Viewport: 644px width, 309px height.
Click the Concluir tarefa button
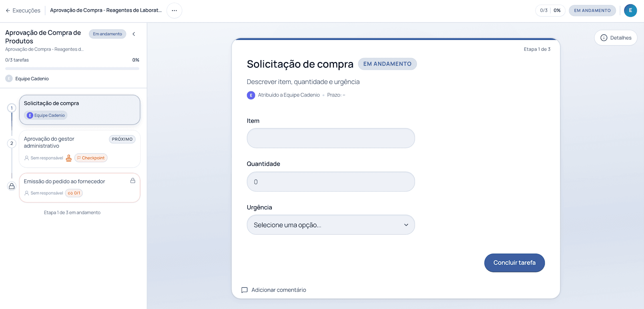514,263
